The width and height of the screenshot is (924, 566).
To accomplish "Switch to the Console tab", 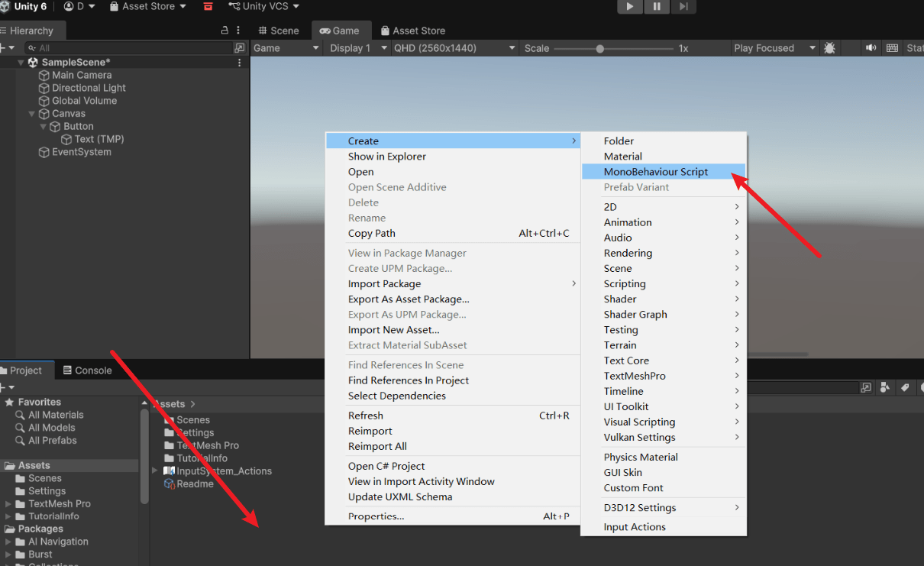I will [x=86, y=370].
